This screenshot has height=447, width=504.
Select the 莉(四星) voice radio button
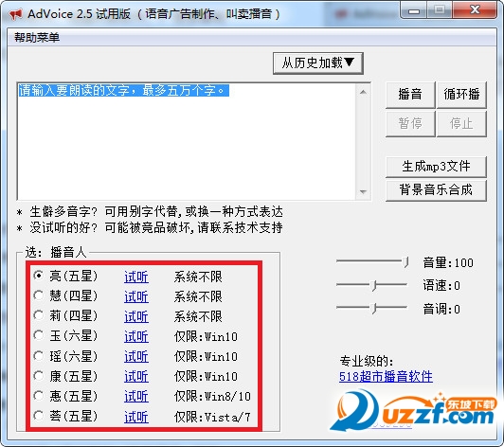tap(39, 316)
